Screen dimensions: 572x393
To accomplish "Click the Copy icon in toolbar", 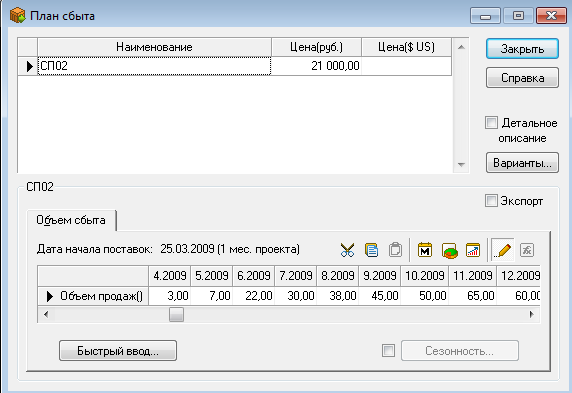I will [x=371, y=250].
